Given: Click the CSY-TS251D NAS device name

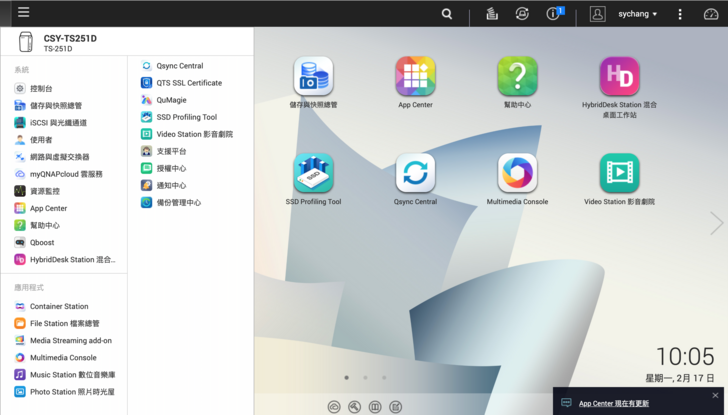Looking at the screenshot, I should pyautogui.click(x=70, y=39).
